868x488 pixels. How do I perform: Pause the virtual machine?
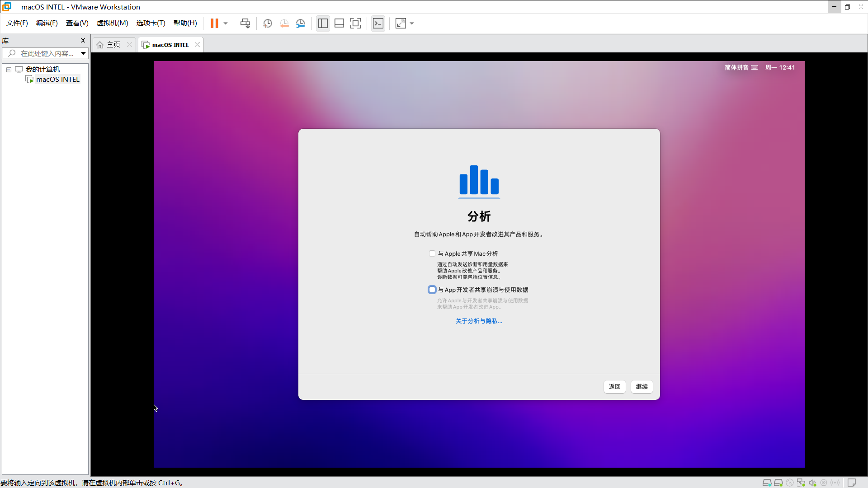point(214,23)
